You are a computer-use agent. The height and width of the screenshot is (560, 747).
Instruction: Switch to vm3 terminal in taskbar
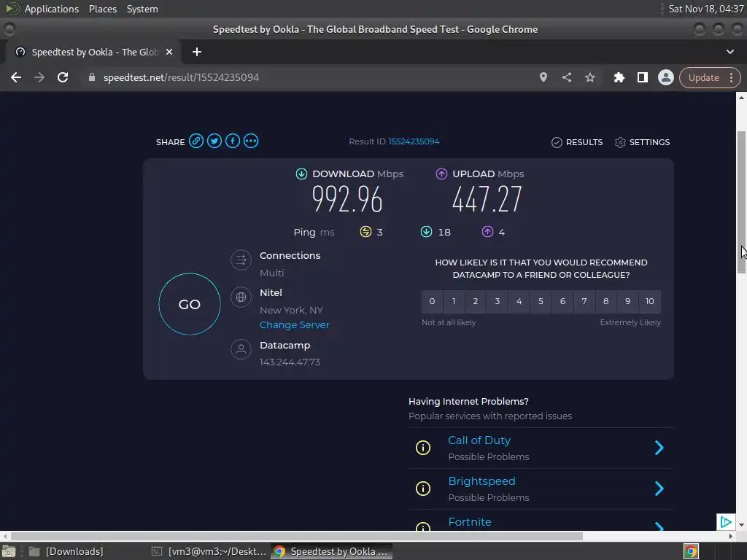click(209, 551)
